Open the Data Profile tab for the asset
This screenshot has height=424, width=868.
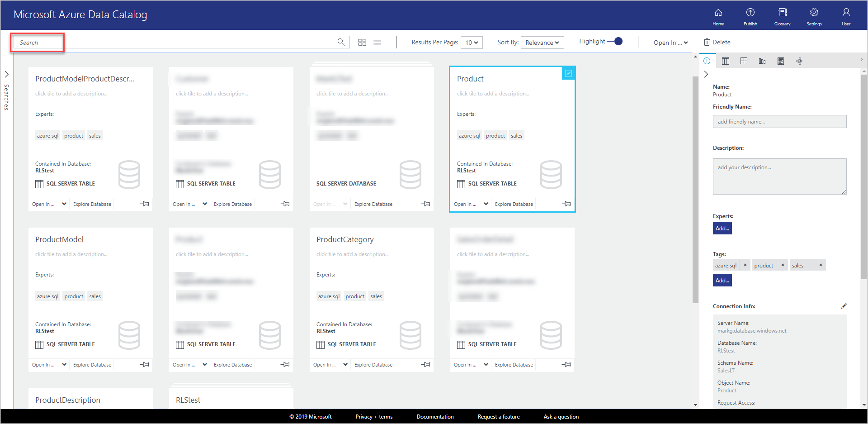(762, 61)
